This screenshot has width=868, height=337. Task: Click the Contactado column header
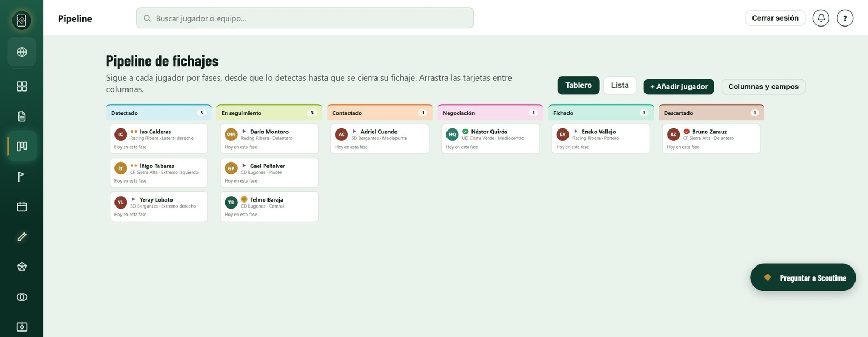(380, 113)
